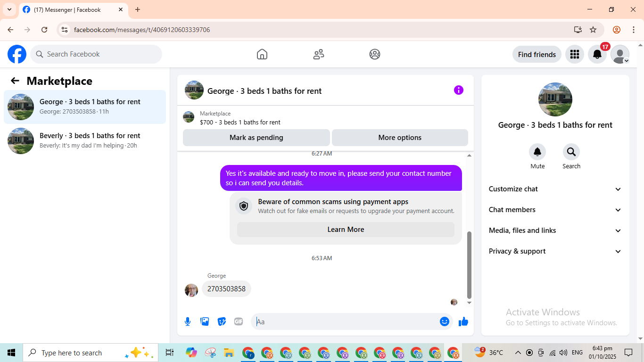This screenshot has height=362, width=644.
Task: Open the GIF picker
Action: 239,321
